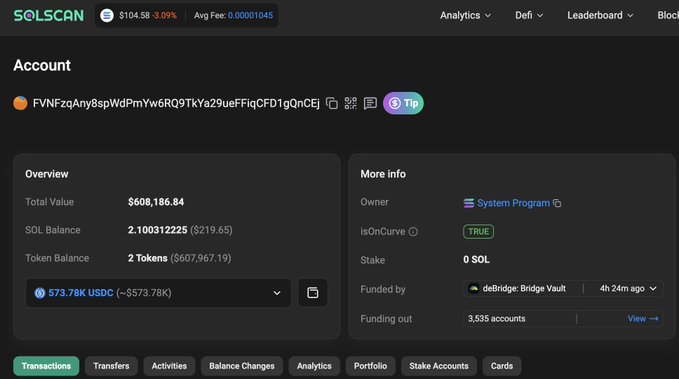Click the TRUE isOnCurve badge
This screenshot has width=679, height=379.
479,232
